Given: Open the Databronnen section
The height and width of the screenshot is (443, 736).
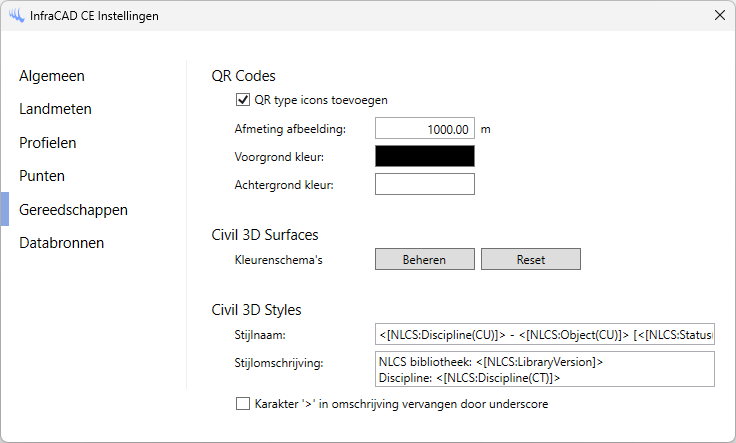Looking at the screenshot, I should click(x=61, y=243).
